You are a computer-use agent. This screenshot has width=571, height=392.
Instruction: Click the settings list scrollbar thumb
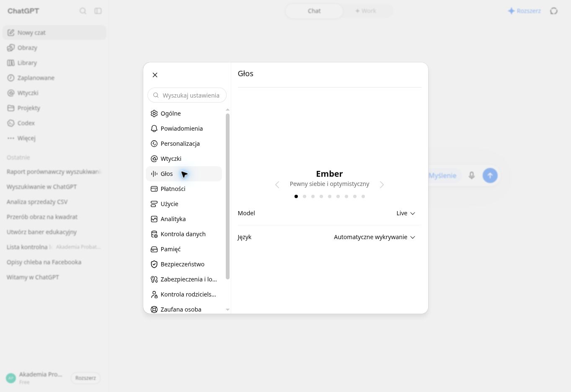click(x=227, y=196)
